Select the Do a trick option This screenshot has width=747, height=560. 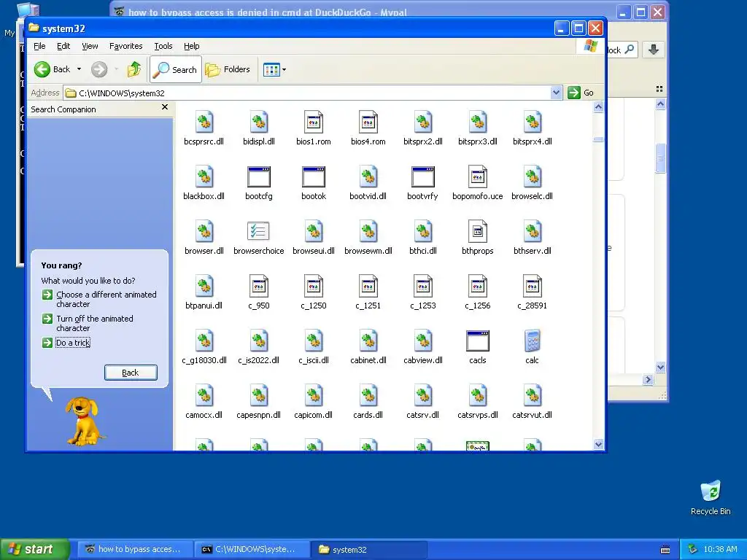(x=73, y=343)
